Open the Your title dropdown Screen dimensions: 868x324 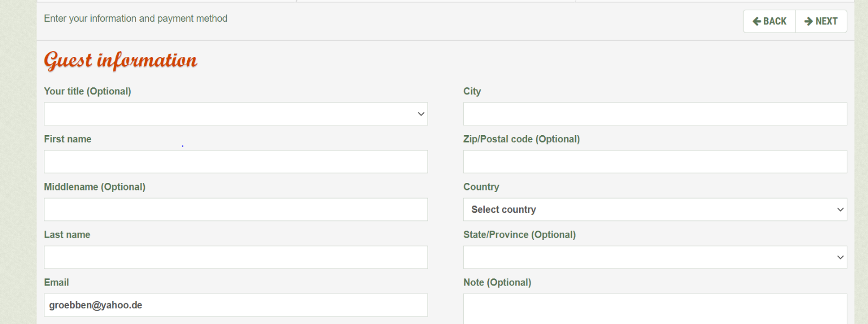pos(235,114)
